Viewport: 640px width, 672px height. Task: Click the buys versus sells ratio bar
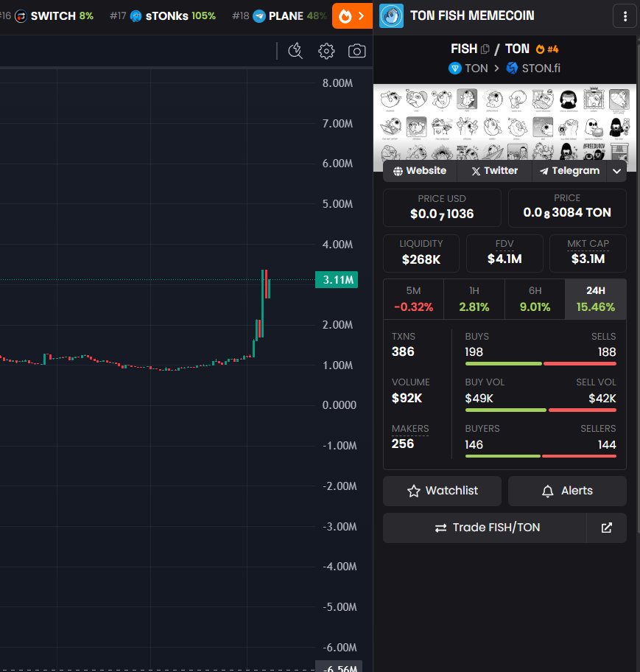pyautogui.click(x=541, y=364)
